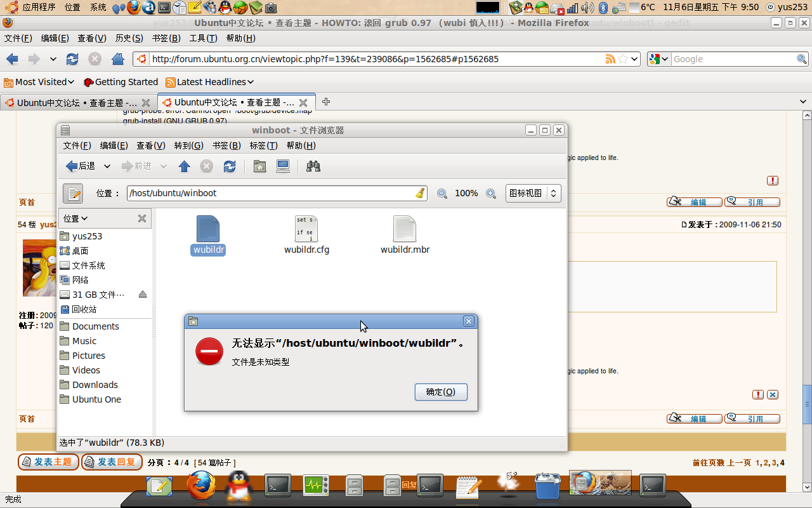Image resolution: width=812 pixels, height=508 pixels.
Task: Click the computer icon in file browser toolbar
Action: click(x=283, y=166)
